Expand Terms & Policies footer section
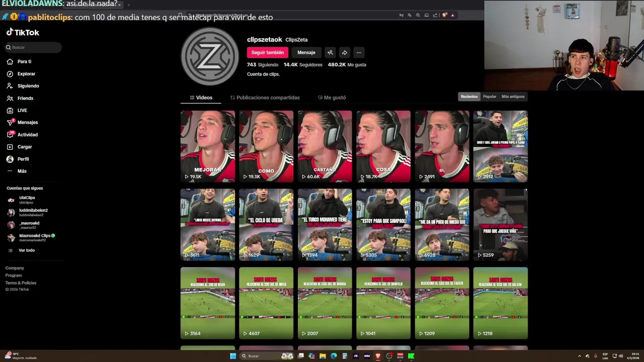The width and height of the screenshot is (644, 362). point(21,283)
